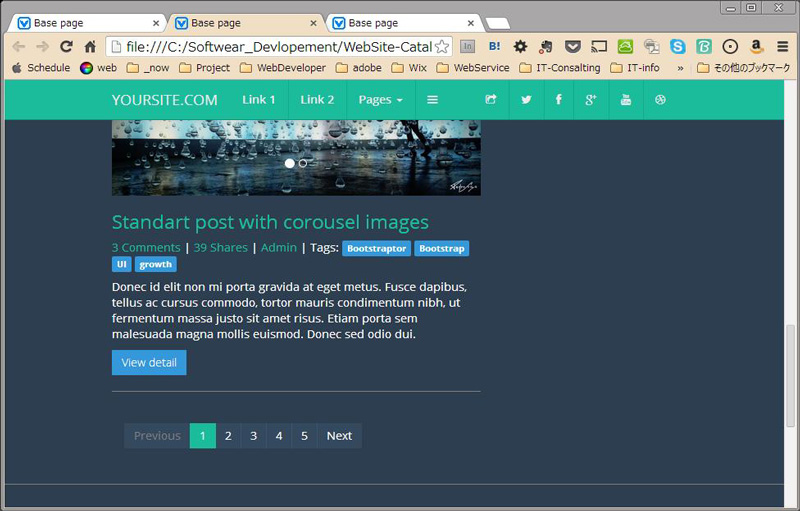Click the circle-with-dot extension icon
This screenshot has height=511, width=800.
click(x=730, y=47)
